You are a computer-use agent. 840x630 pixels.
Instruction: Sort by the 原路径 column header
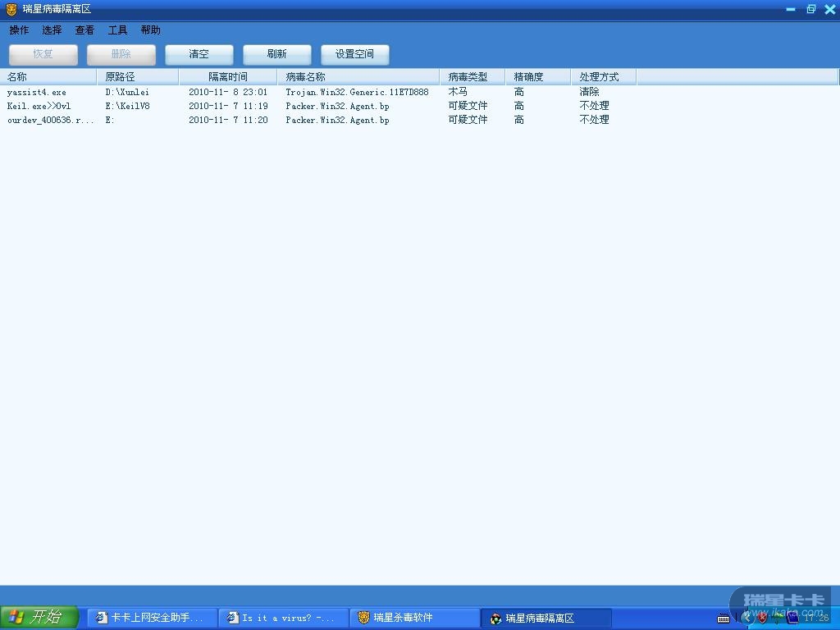[x=138, y=77]
